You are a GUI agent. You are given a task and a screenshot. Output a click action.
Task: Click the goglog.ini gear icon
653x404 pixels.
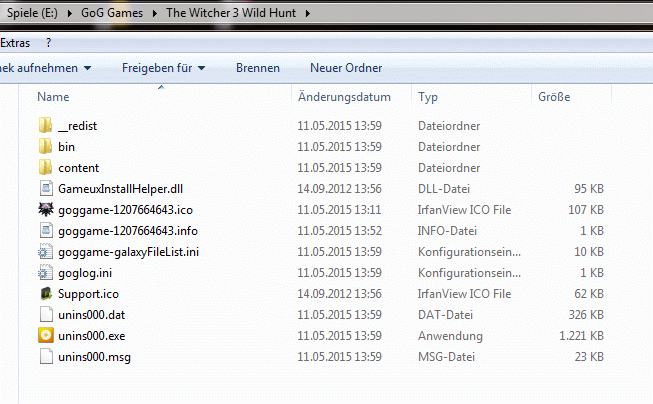click(45, 272)
